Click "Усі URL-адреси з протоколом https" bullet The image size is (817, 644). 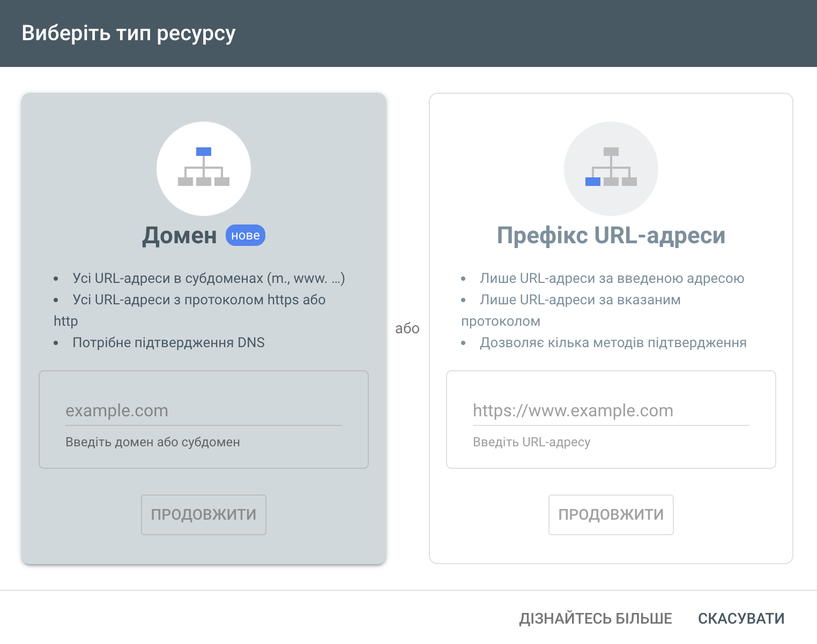click(199, 300)
